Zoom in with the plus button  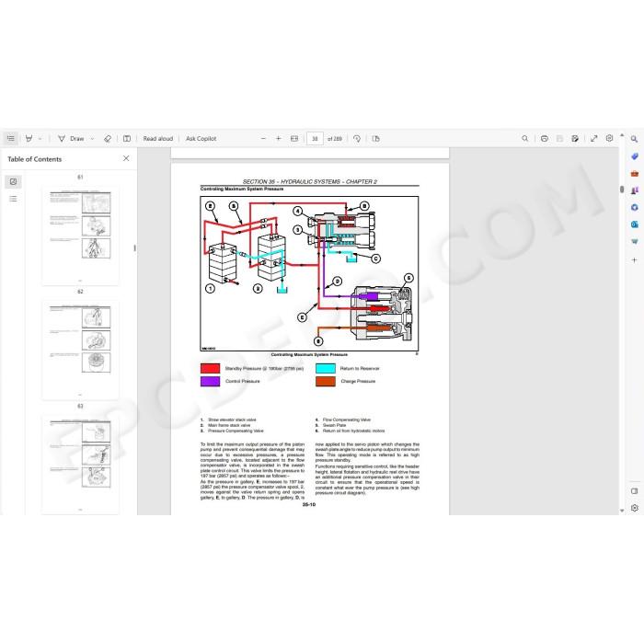tap(279, 138)
